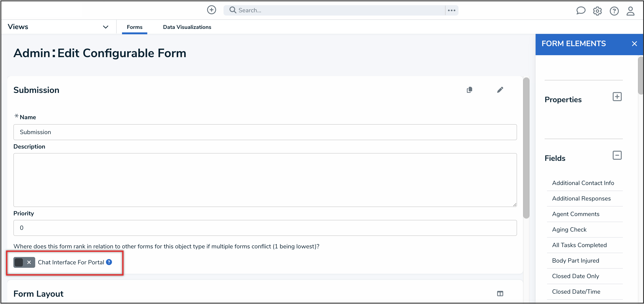This screenshot has height=304, width=644.
Task: Select the Agent Comments field
Action: pyautogui.click(x=576, y=214)
